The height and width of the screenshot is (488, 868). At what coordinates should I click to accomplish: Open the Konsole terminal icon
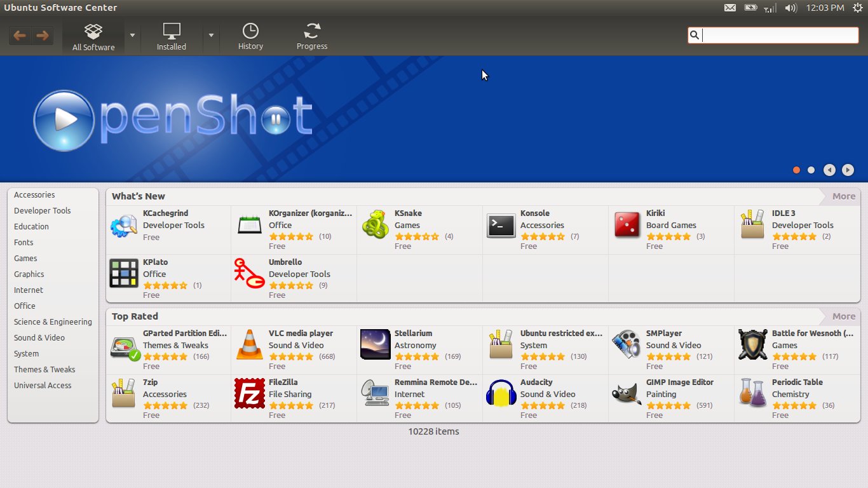(x=501, y=226)
